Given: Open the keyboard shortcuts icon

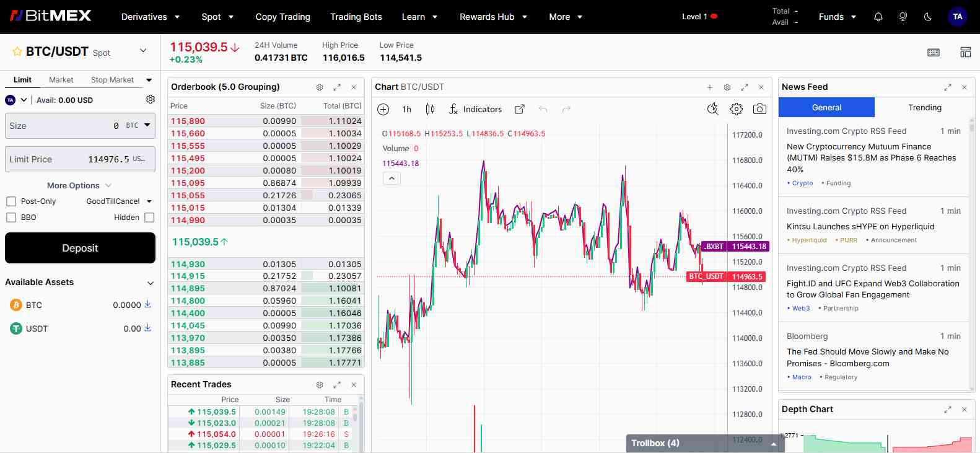Looking at the screenshot, I should coord(934,53).
